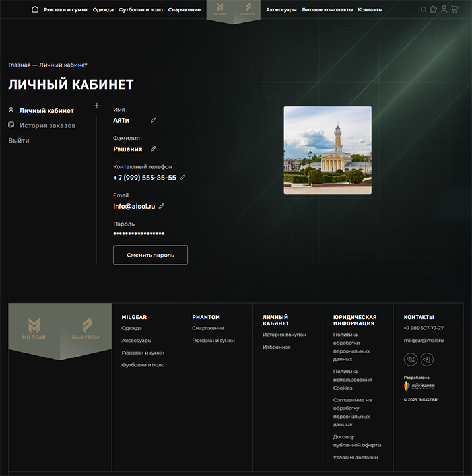
Task: Click Выйти to log out
Action: tap(19, 141)
